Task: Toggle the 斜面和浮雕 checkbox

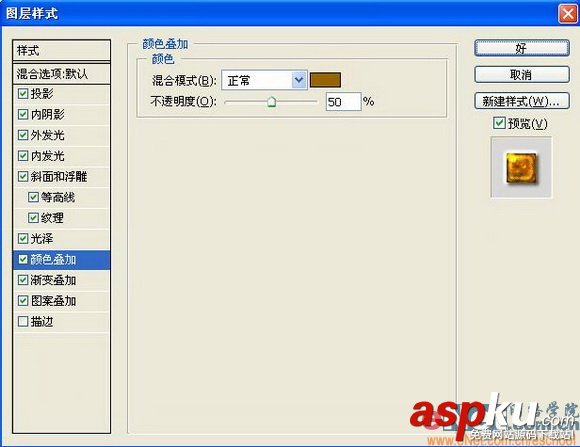Action: 23,177
